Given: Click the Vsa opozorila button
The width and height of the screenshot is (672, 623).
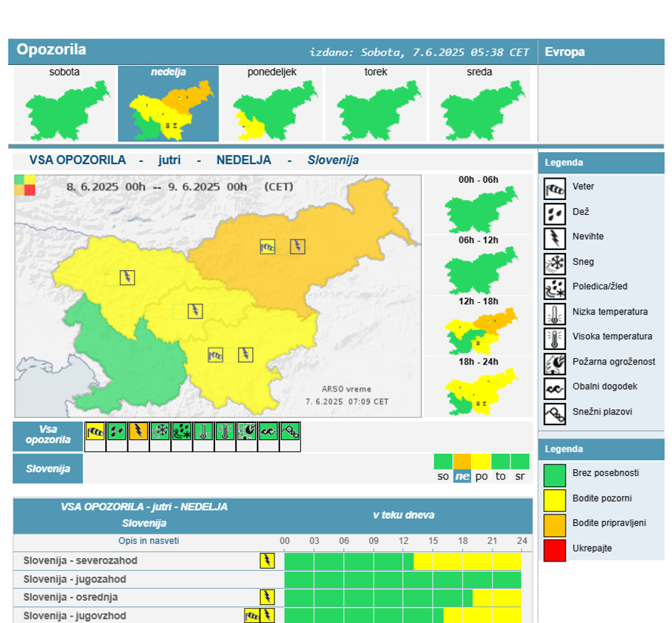Looking at the screenshot, I should [x=48, y=435].
